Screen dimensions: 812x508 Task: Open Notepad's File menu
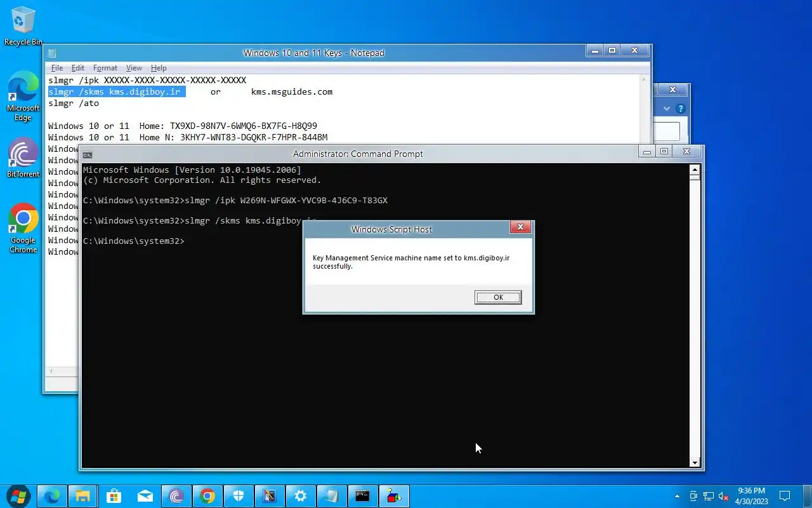(x=57, y=68)
